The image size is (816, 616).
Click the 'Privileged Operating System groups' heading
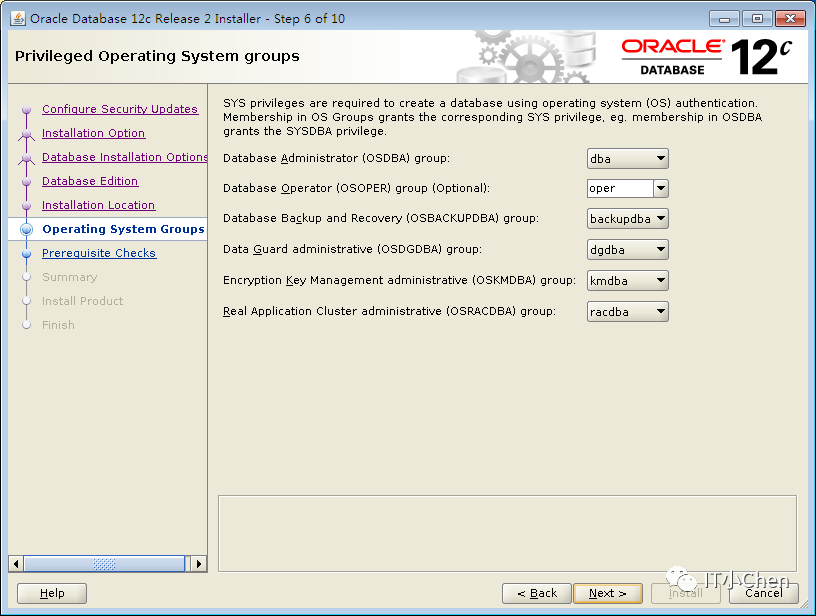(x=157, y=56)
